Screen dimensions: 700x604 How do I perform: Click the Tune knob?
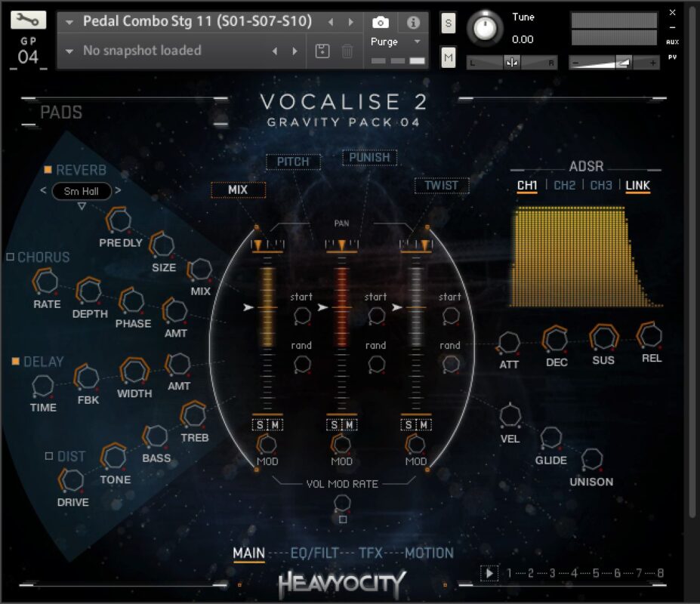(485, 29)
